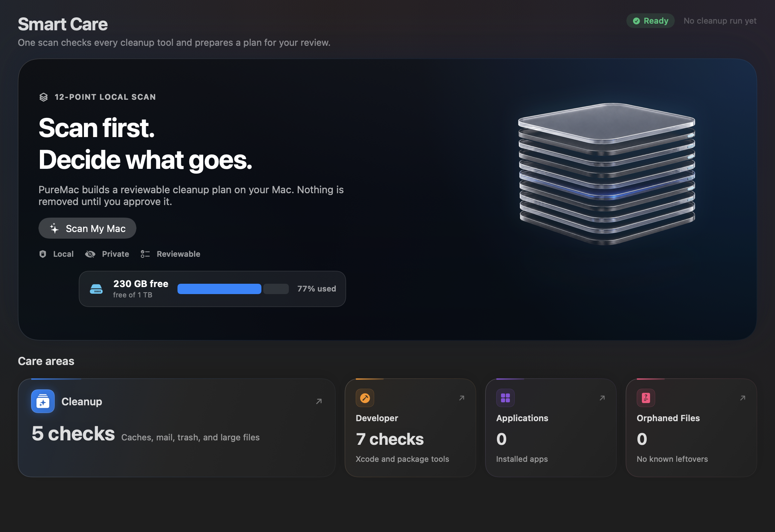This screenshot has width=775, height=532.
Task: Click the purple Applications grid icon
Action: pos(505,398)
